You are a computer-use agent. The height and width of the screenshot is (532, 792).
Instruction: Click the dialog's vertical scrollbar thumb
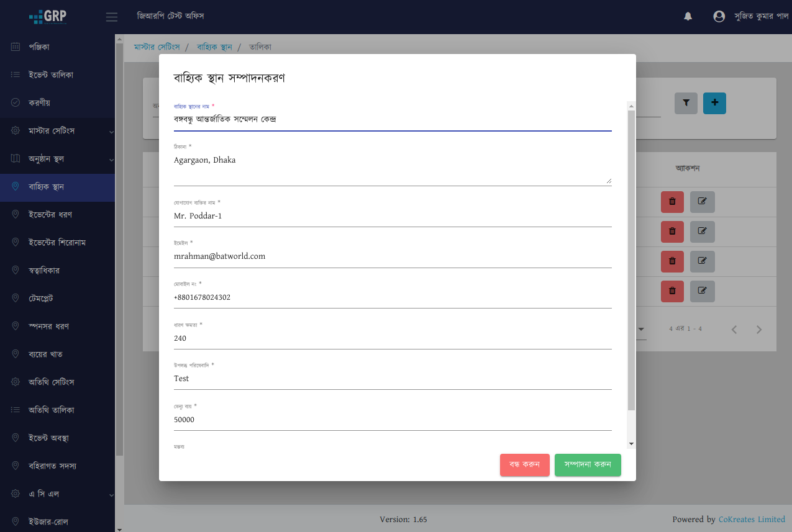point(631,261)
